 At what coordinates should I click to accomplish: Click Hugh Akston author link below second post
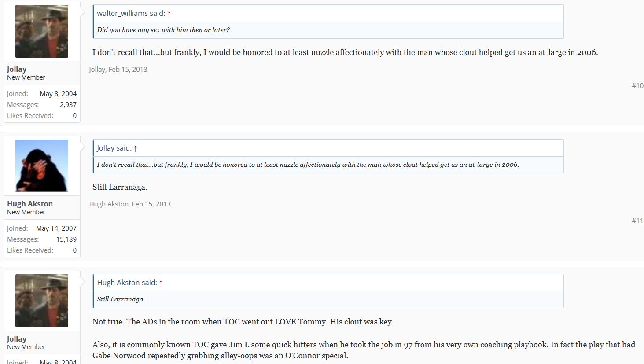pyautogui.click(x=109, y=204)
